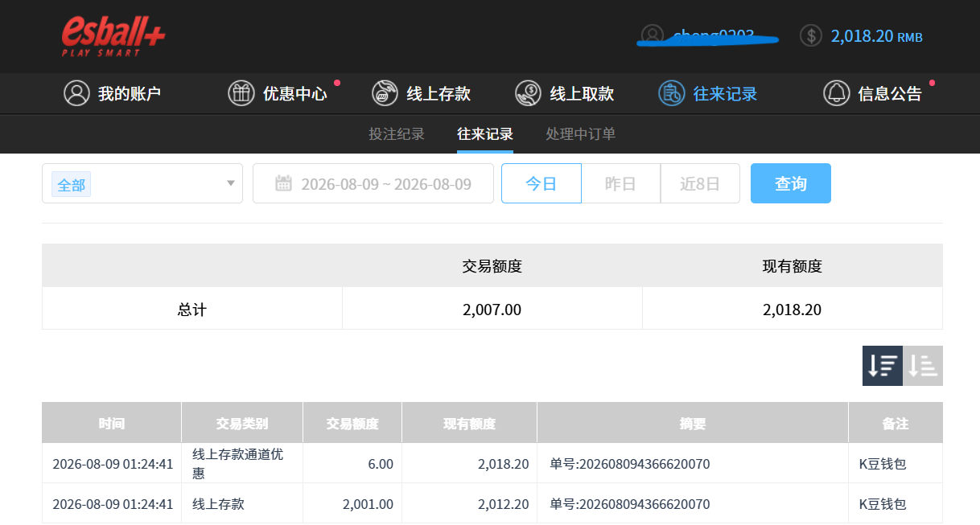The width and height of the screenshot is (980, 525).
Task: Click the esball+ Play Smart logo
Action: [113, 37]
